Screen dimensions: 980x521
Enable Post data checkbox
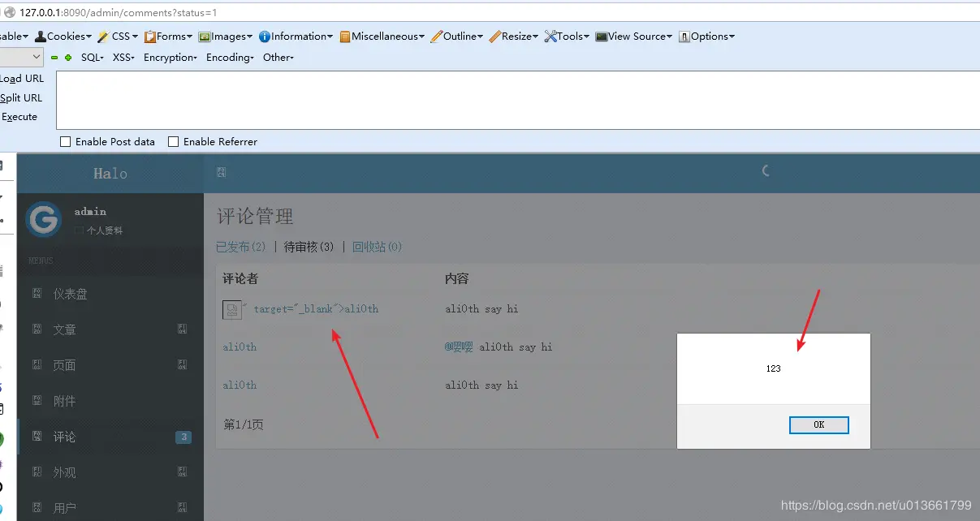(66, 142)
